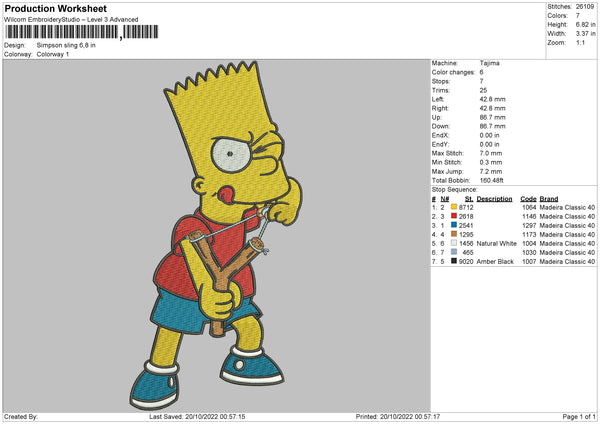600x424 pixels.
Task: Click 'Wilcom EmbroideryStudio – Level 3 Advanced' text
Action: (71, 20)
